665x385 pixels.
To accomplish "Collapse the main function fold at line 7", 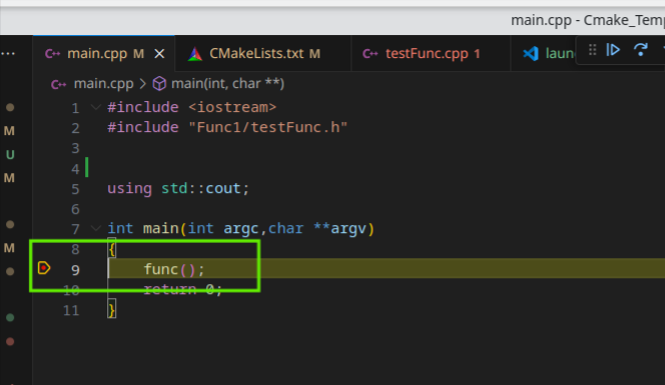I will 96,228.
